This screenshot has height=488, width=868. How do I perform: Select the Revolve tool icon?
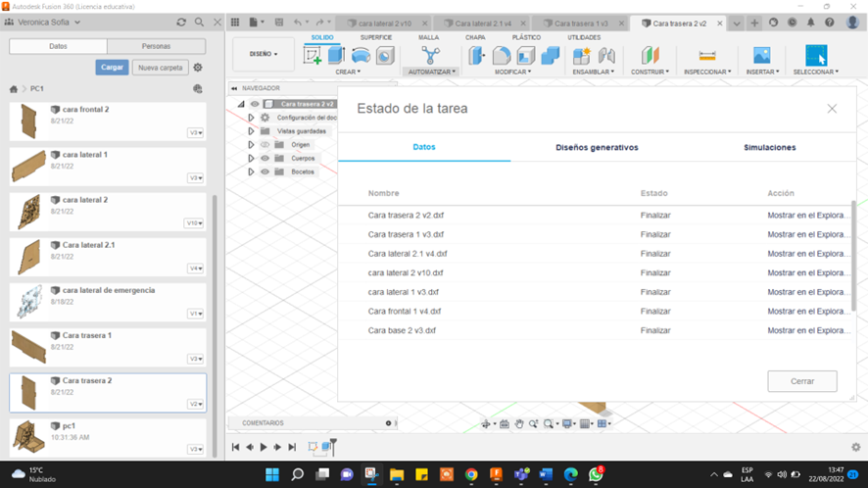(361, 56)
